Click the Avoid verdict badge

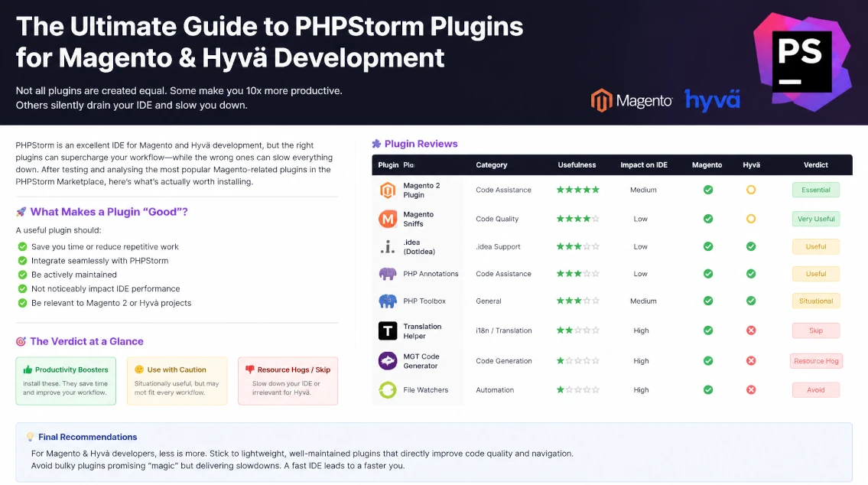816,390
